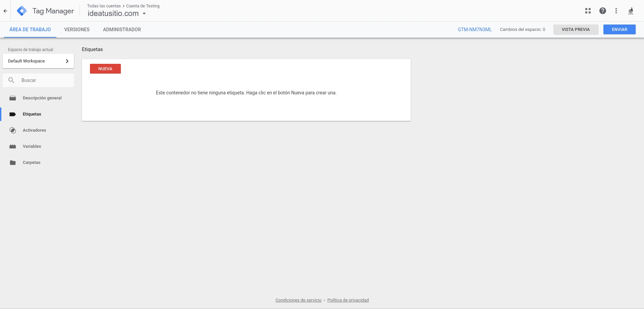Open the help question mark icon
Viewport: 644px width, 309px height.
tap(602, 11)
